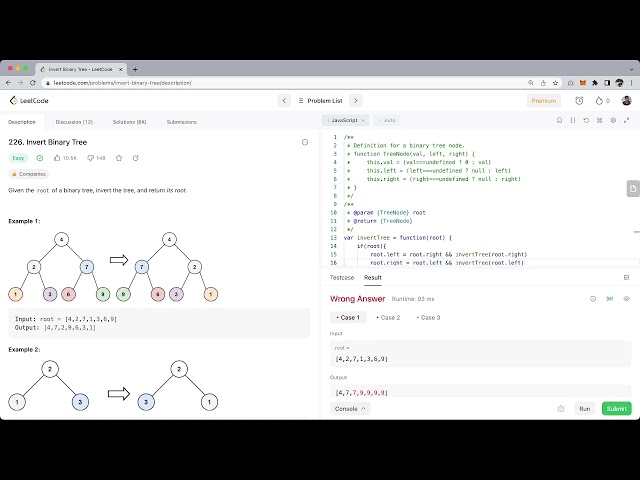Click the result info circle icon
Viewport: 640px width, 480px height.
(x=593, y=299)
